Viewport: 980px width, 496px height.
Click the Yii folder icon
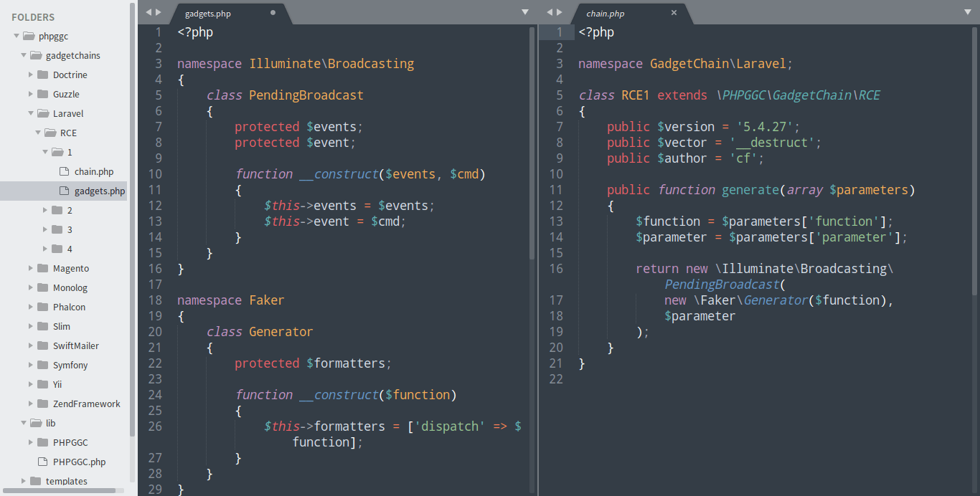(x=42, y=384)
